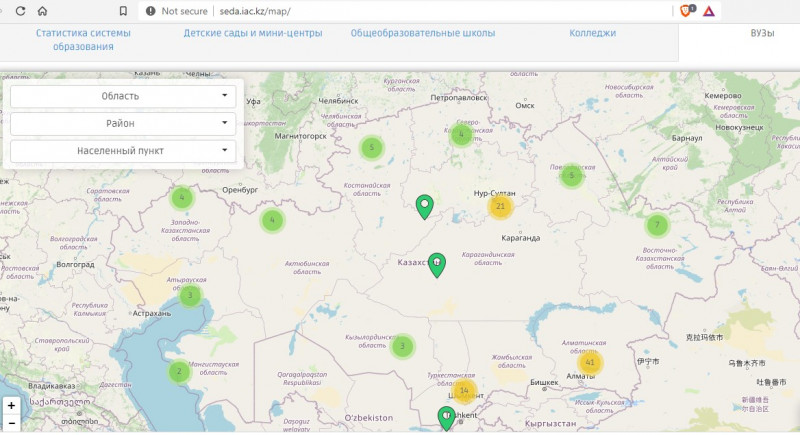Image resolution: width=800 pixels, height=435 pixels.
Task: Click the green map pin west of Nur-Sultan
Action: pos(425,206)
